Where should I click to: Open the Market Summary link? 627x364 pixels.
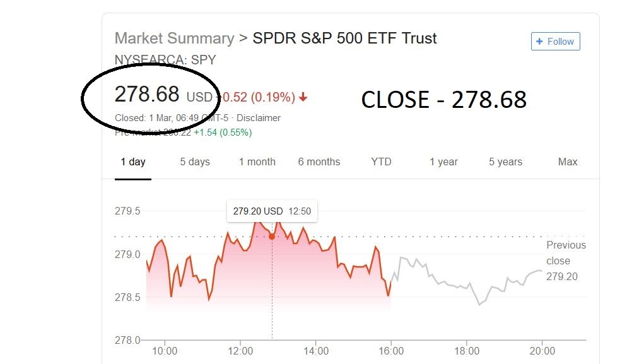click(173, 38)
